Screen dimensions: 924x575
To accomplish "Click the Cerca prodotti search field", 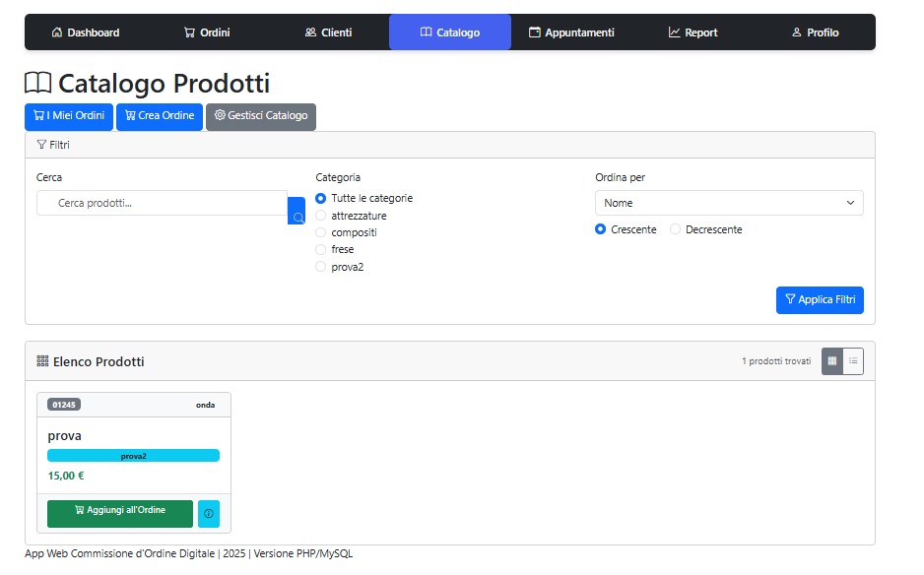I will tap(162, 203).
